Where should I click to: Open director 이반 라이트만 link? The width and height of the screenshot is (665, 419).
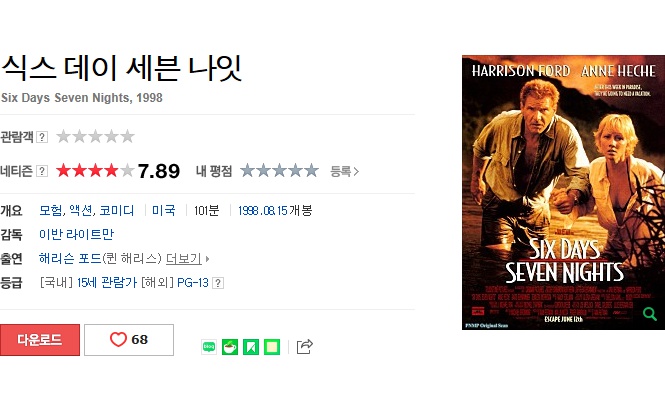click(x=76, y=234)
